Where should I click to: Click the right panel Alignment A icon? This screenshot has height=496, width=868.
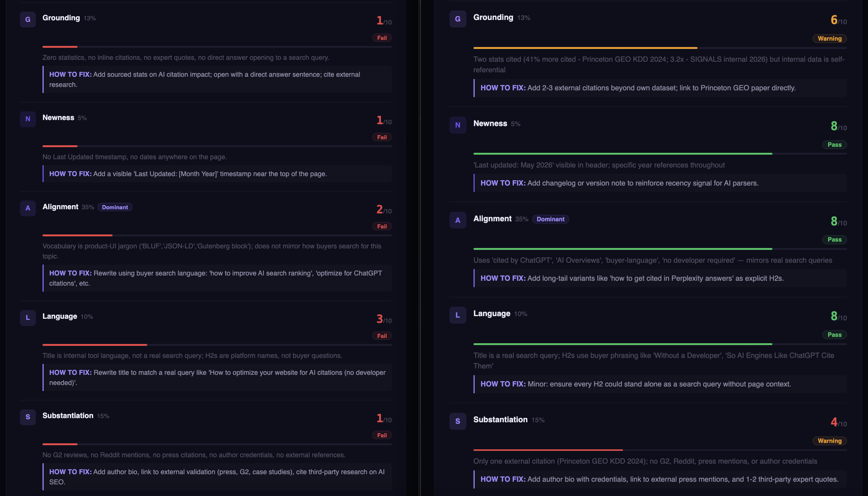tap(458, 221)
